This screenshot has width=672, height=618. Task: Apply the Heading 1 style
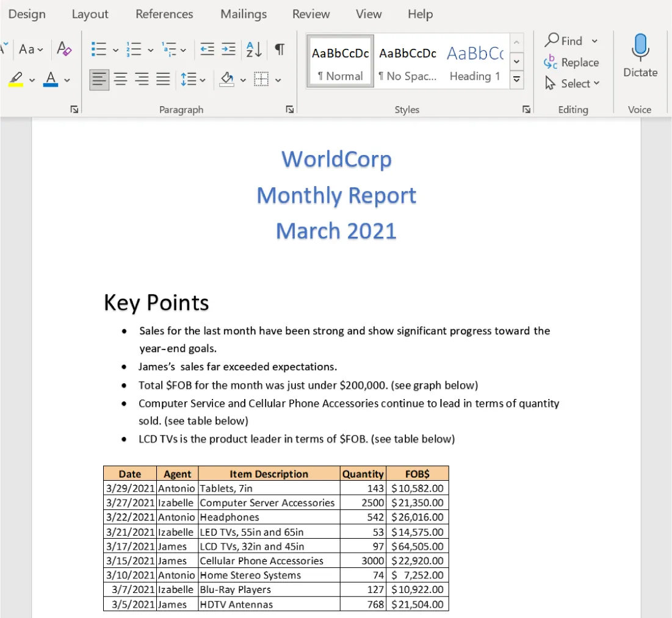pyautogui.click(x=475, y=61)
